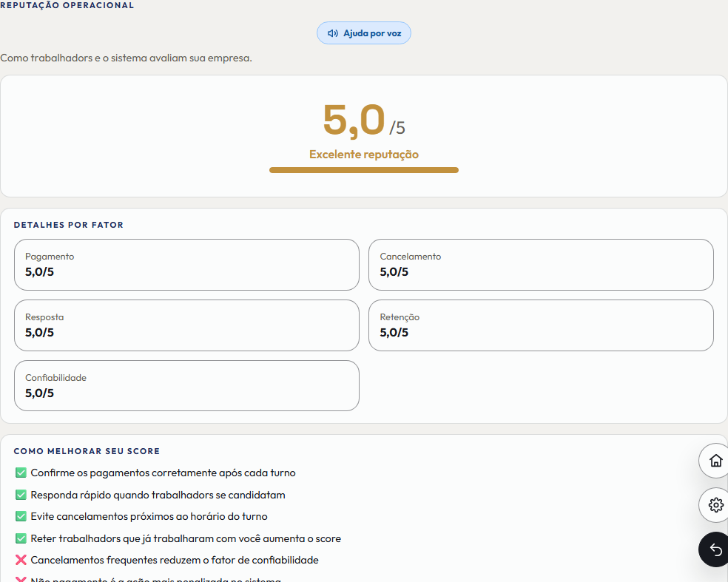
Task: Click the 'COMO MELHORAR SEU SCORE' heading
Action: [87, 451]
